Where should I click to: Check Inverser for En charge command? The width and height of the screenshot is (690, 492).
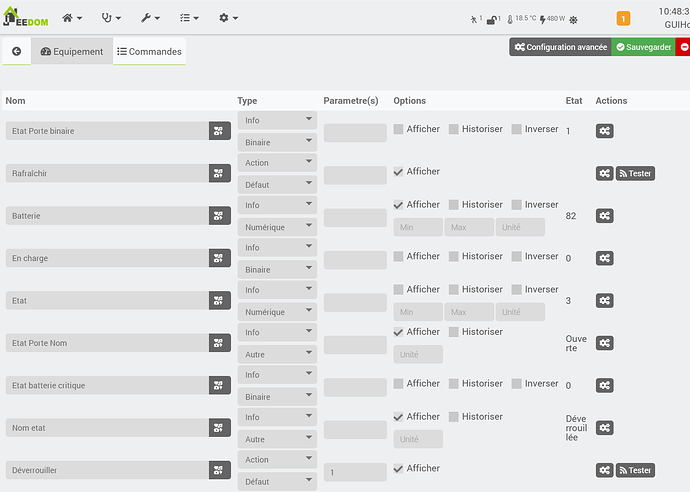pyautogui.click(x=517, y=257)
